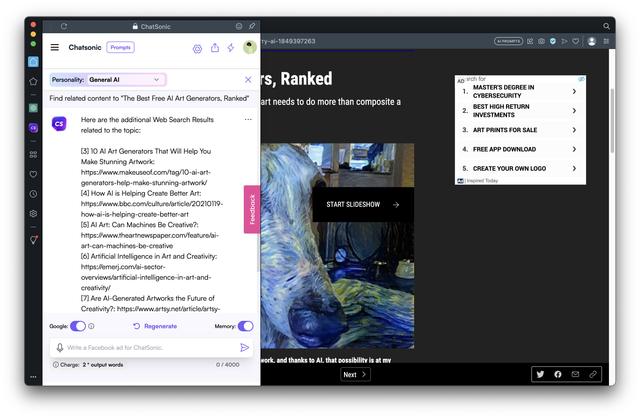Share article on Twitter

click(540, 374)
